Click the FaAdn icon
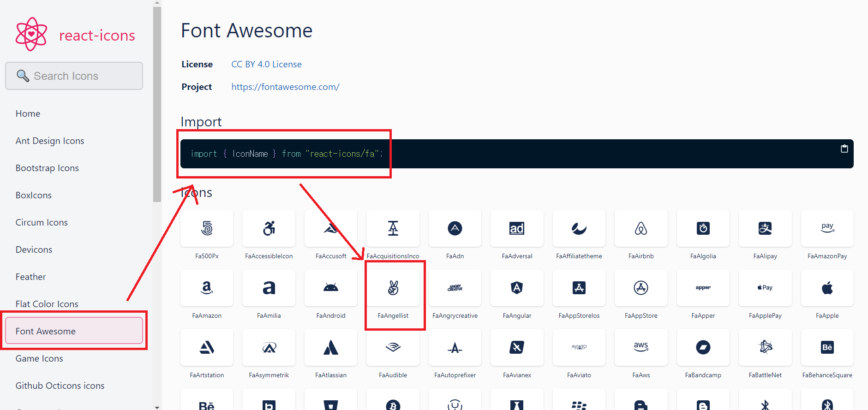The image size is (868, 410). click(455, 228)
